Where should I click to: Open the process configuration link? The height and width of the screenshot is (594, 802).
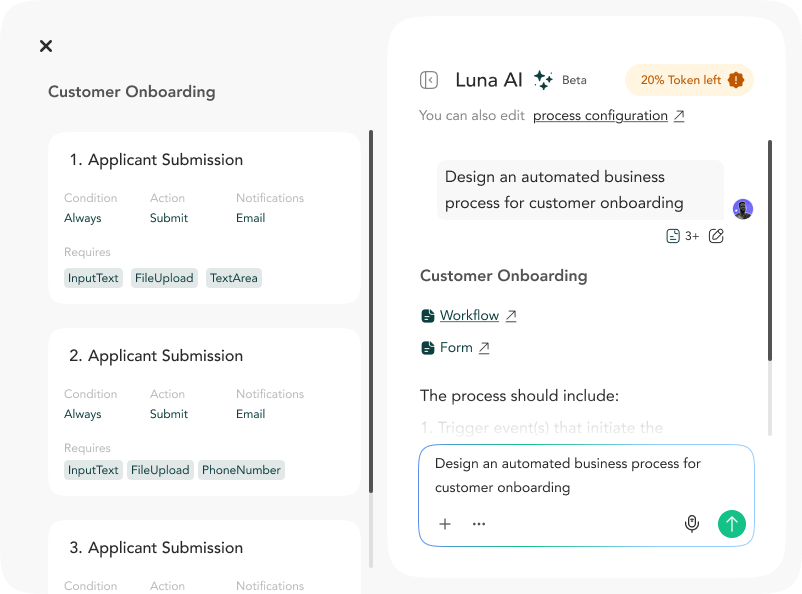tap(601, 115)
